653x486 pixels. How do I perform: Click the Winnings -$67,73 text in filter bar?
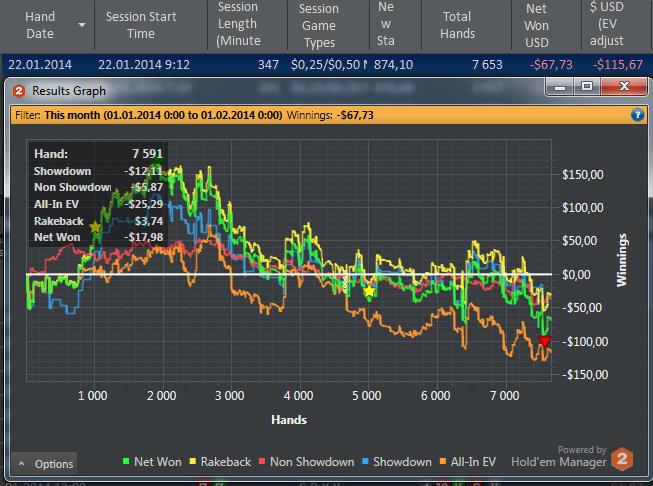click(x=330, y=115)
